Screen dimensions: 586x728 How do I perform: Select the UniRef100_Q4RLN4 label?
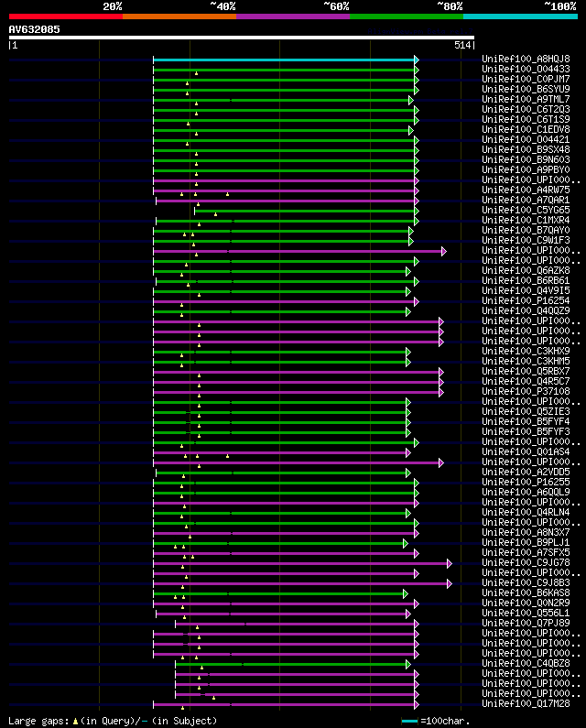526,512
